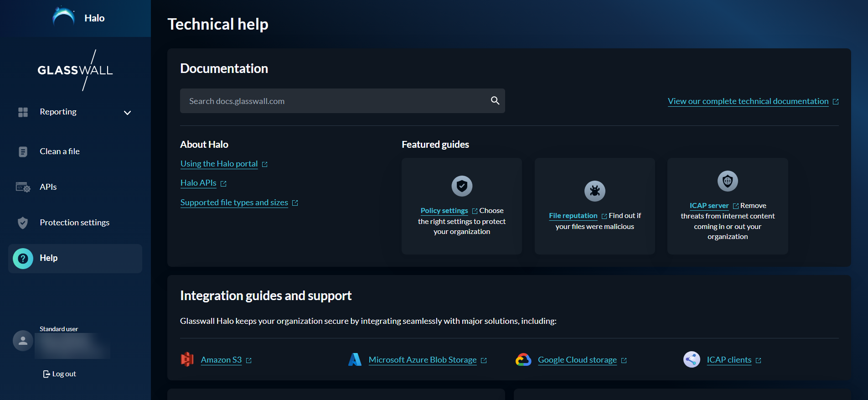
Task: Click the search magnifier icon
Action: [x=495, y=101]
